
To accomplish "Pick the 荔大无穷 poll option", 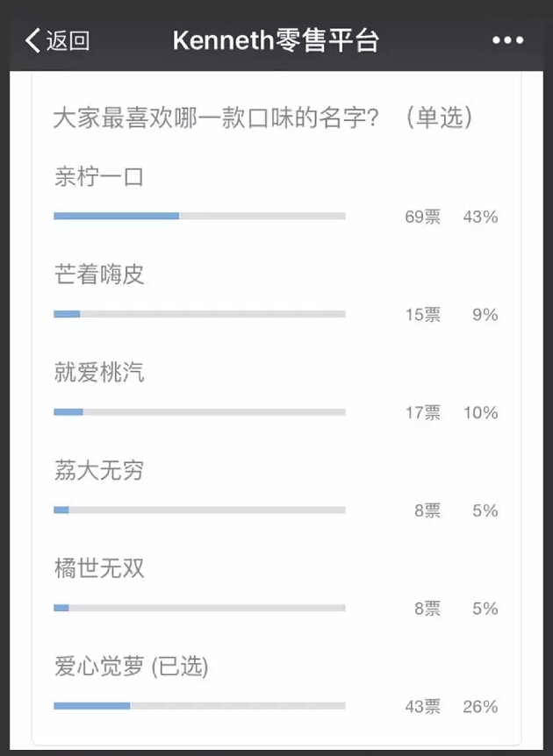I will coord(98,471).
